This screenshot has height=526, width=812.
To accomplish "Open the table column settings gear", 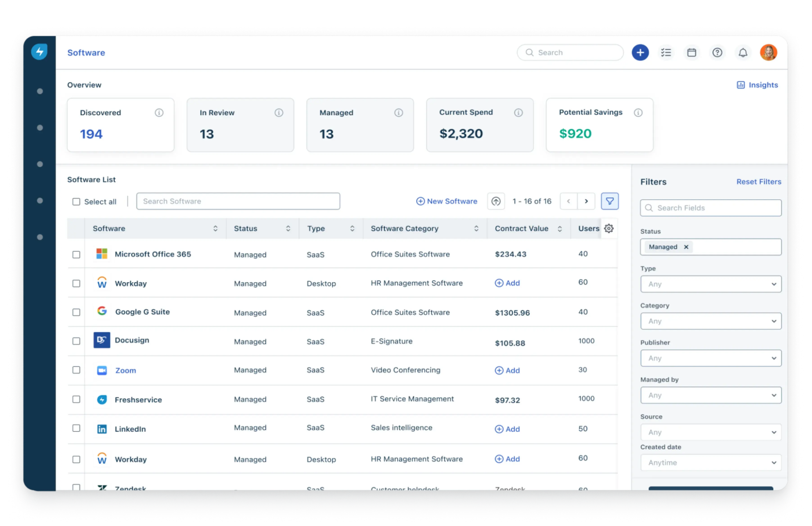I will click(x=608, y=228).
